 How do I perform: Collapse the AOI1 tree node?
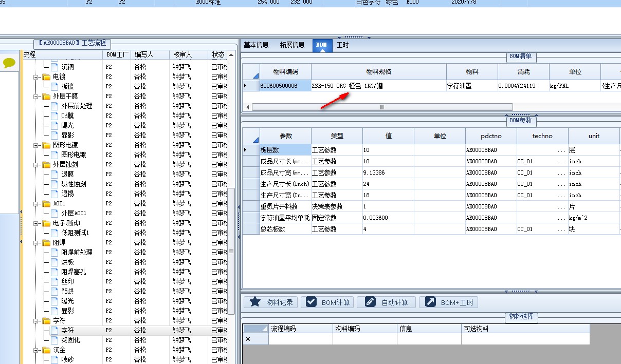click(x=37, y=203)
